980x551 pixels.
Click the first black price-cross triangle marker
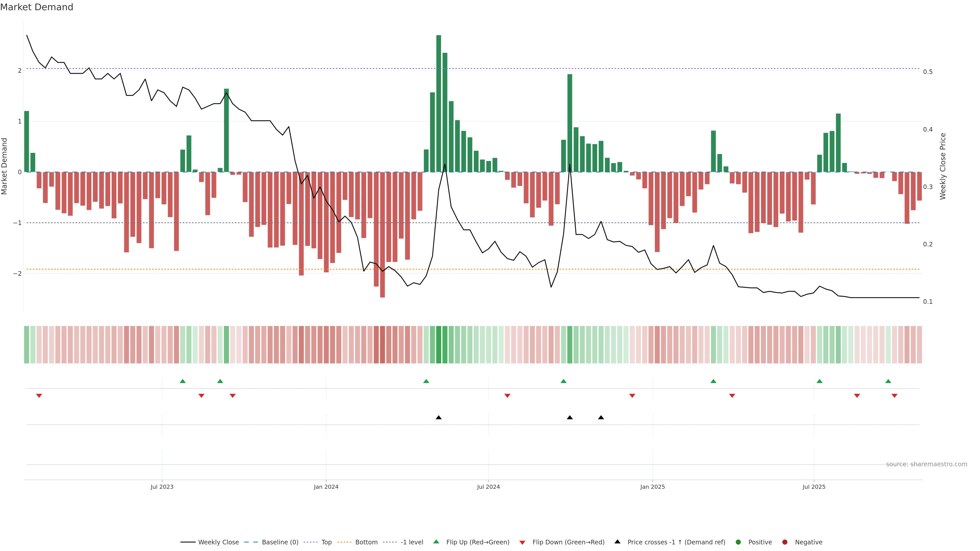click(x=439, y=418)
